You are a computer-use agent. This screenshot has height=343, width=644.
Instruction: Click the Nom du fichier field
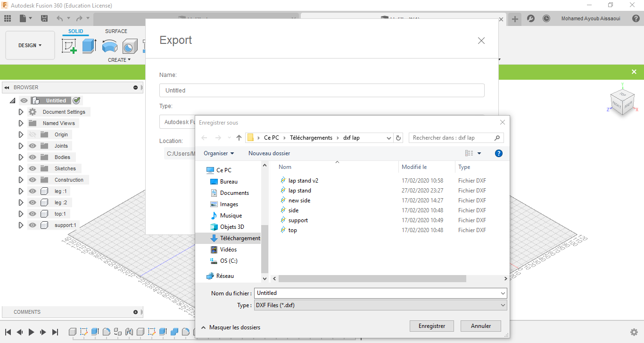pyautogui.click(x=380, y=293)
